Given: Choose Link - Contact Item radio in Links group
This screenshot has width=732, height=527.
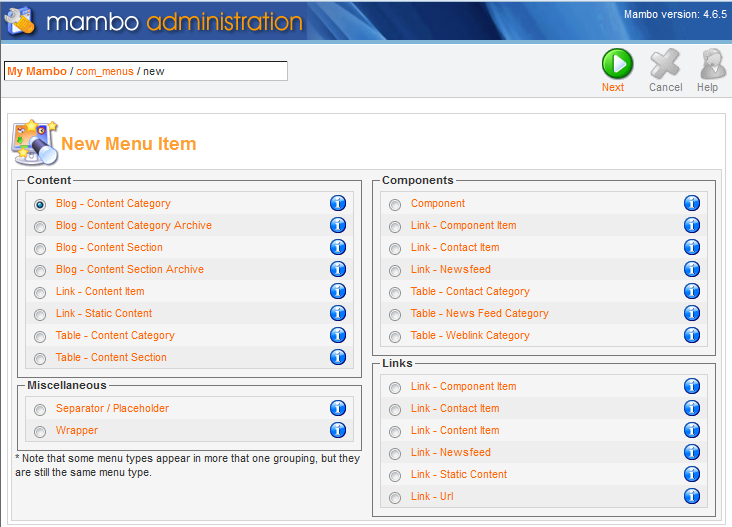Looking at the screenshot, I should [395, 409].
